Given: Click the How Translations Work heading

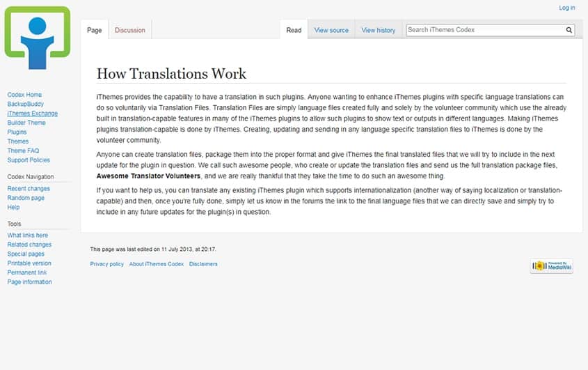Looking at the screenshot, I should 171,74.
